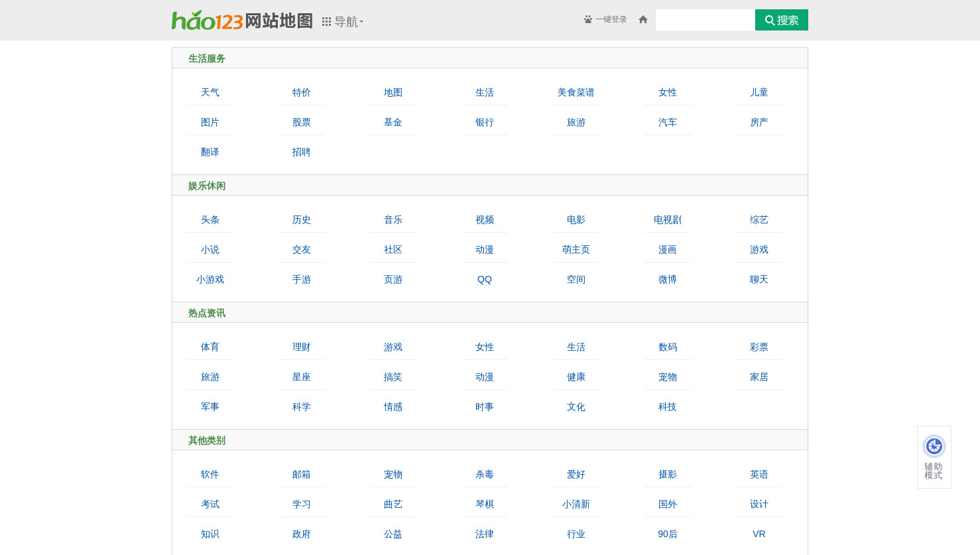Open the 视频 link

(485, 219)
